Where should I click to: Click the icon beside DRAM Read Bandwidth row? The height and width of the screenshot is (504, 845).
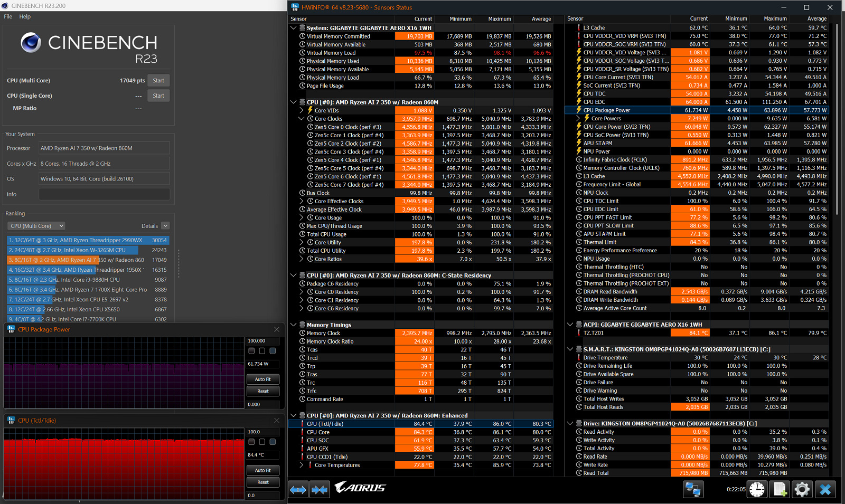coord(578,292)
